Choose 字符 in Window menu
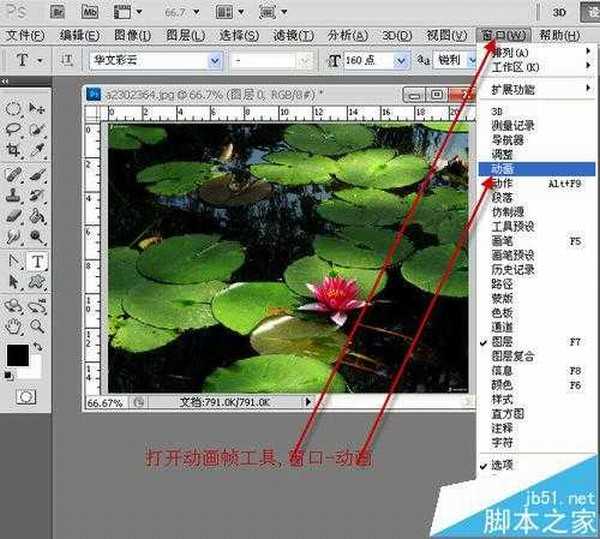 (x=536, y=443)
